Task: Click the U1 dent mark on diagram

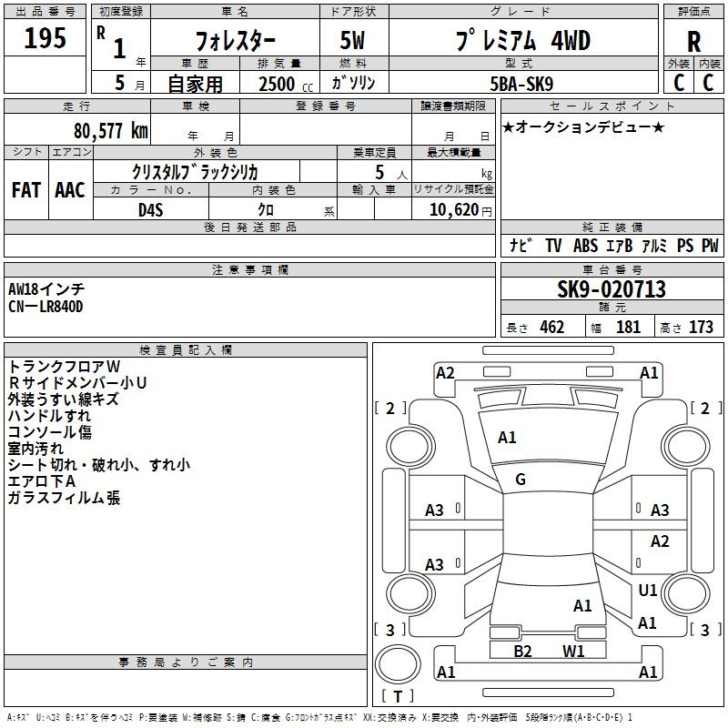Action: [x=647, y=590]
